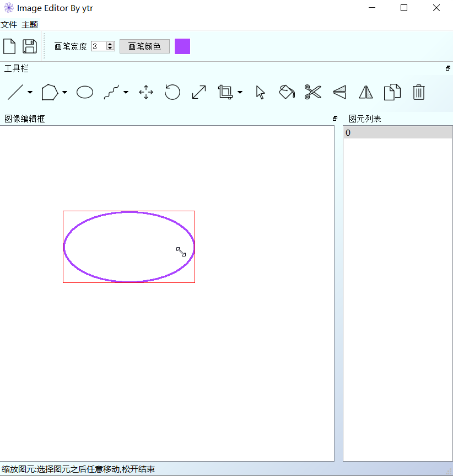The width and height of the screenshot is (453, 476).
Task: Minimize the Image Editor window
Action: pos(372,8)
